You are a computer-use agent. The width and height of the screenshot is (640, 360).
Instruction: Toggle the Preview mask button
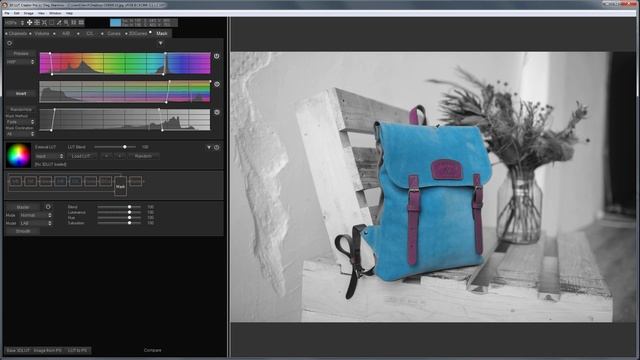(21, 53)
